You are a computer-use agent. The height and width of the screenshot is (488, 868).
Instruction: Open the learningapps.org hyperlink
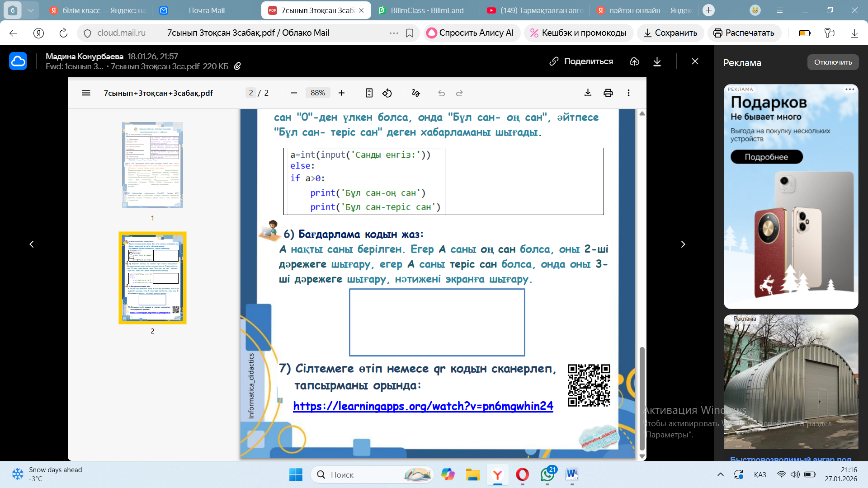tap(423, 406)
